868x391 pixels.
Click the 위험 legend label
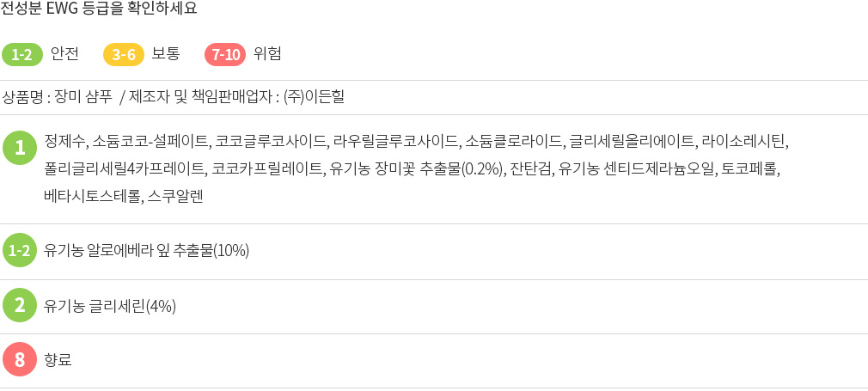tap(267, 54)
